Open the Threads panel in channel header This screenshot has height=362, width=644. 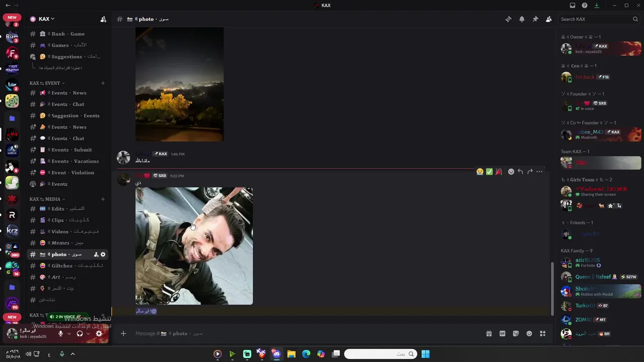[x=508, y=19]
